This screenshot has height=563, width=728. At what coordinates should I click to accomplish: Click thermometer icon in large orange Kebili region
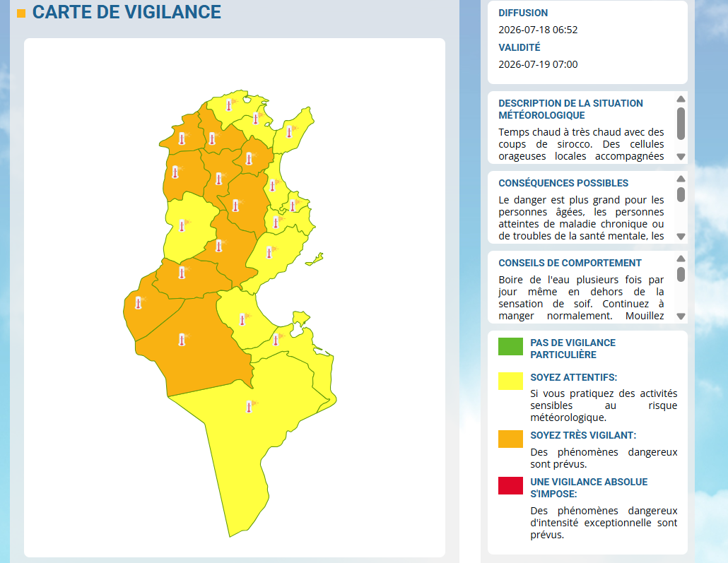click(x=182, y=339)
